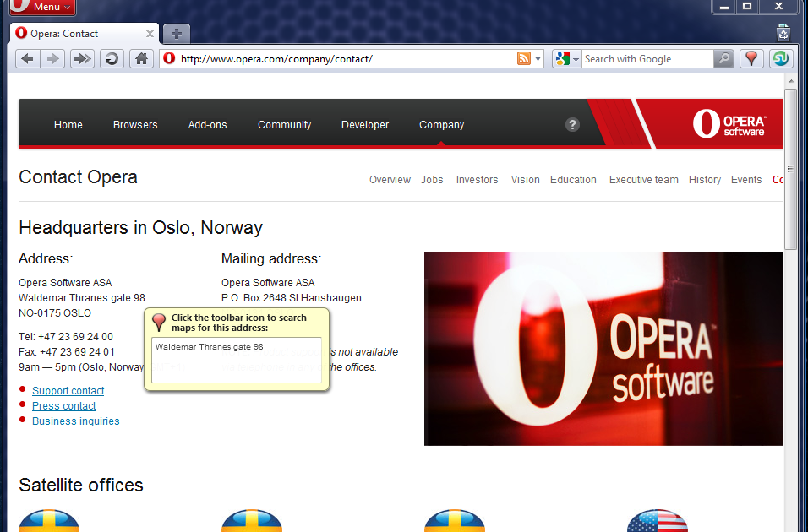
Task: Click the StumbleUpon toolbar extension
Action: (x=781, y=59)
